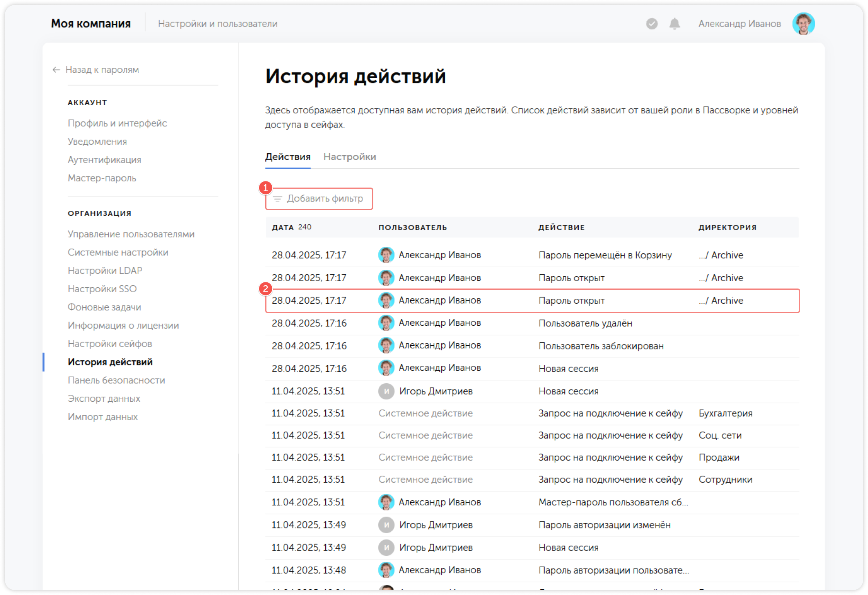
Task: Select the highlighted Пароль открыт row
Action: point(531,300)
